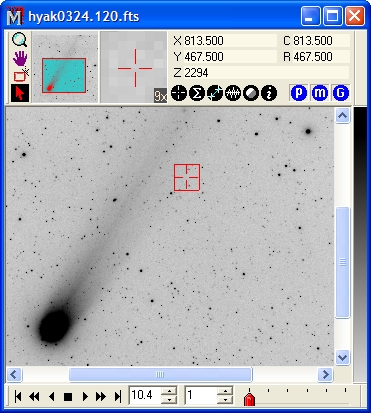Screen dimensions: 371x413
Task: Open the half-shaded contrast adjustment icon
Action: click(251, 93)
